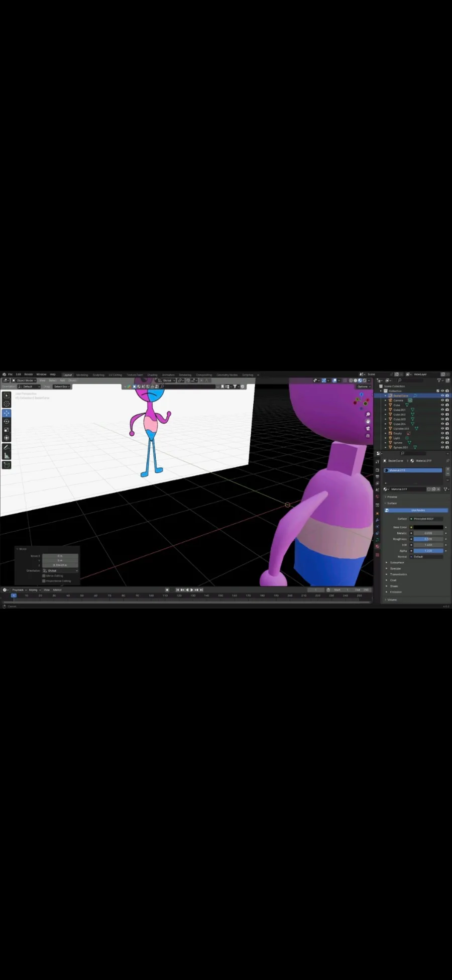Toggle visibility eye for Light
Screen dimensions: 452x980
(x=442, y=438)
